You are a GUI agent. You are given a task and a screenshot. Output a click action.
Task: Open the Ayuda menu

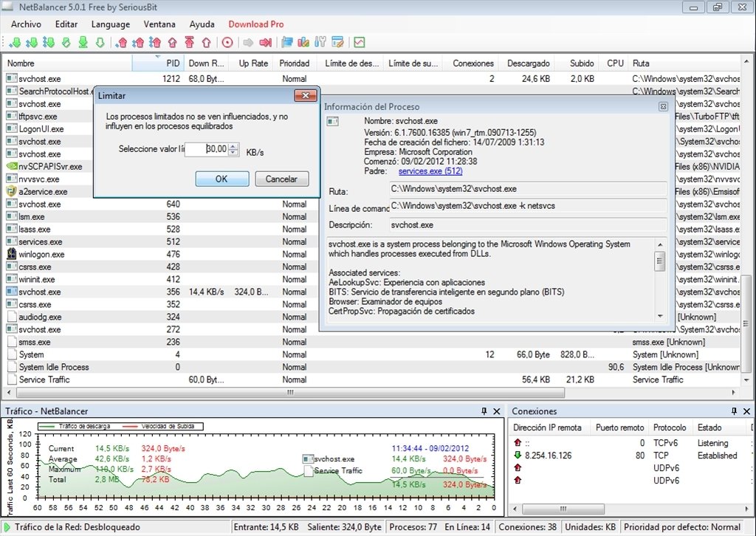coord(202,24)
